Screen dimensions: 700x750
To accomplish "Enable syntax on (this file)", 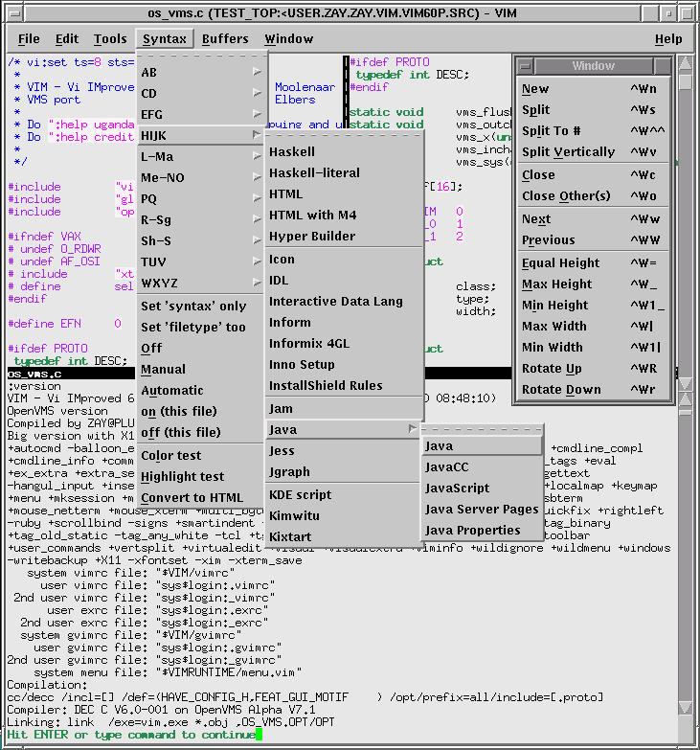I will click(x=201, y=411).
